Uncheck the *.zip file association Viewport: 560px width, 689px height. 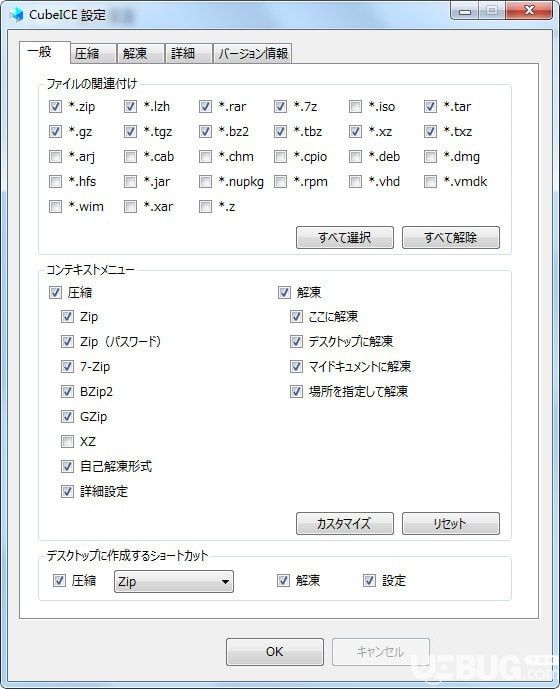pyautogui.click(x=55, y=106)
